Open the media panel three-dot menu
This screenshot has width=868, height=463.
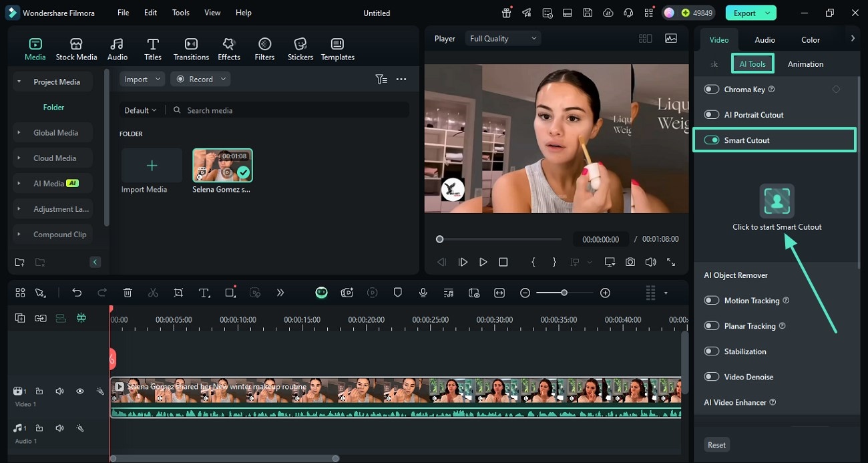(x=401, y=79)
